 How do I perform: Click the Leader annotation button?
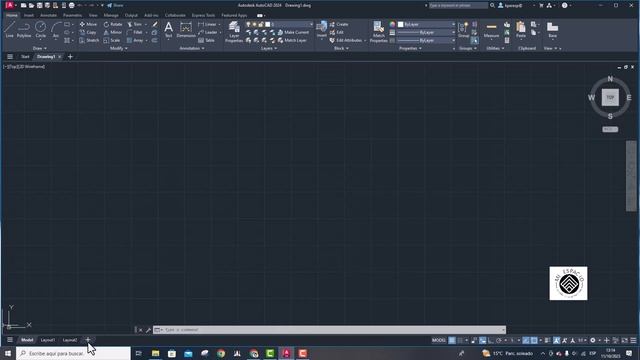pyautogui.click(x=208, y=32)
